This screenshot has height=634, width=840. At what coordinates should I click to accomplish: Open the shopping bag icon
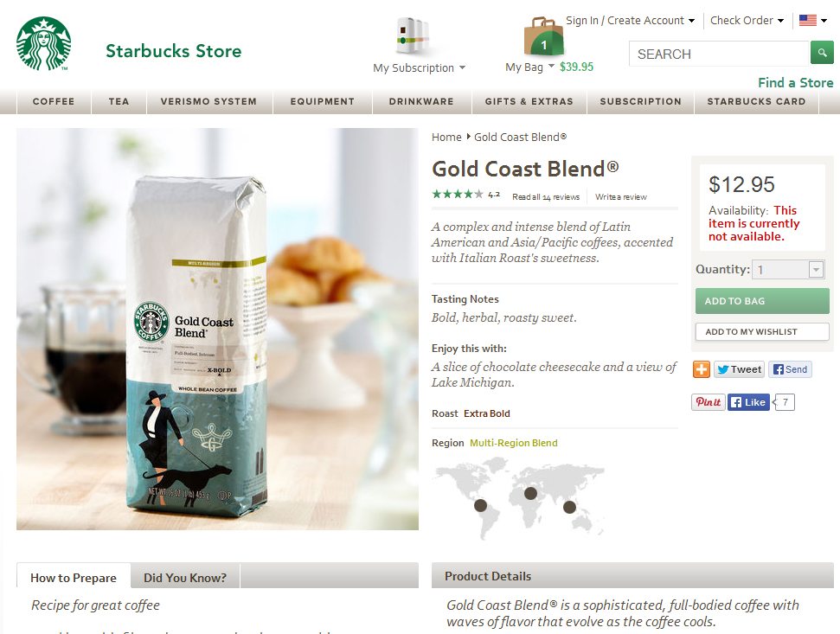pos(543,35)
